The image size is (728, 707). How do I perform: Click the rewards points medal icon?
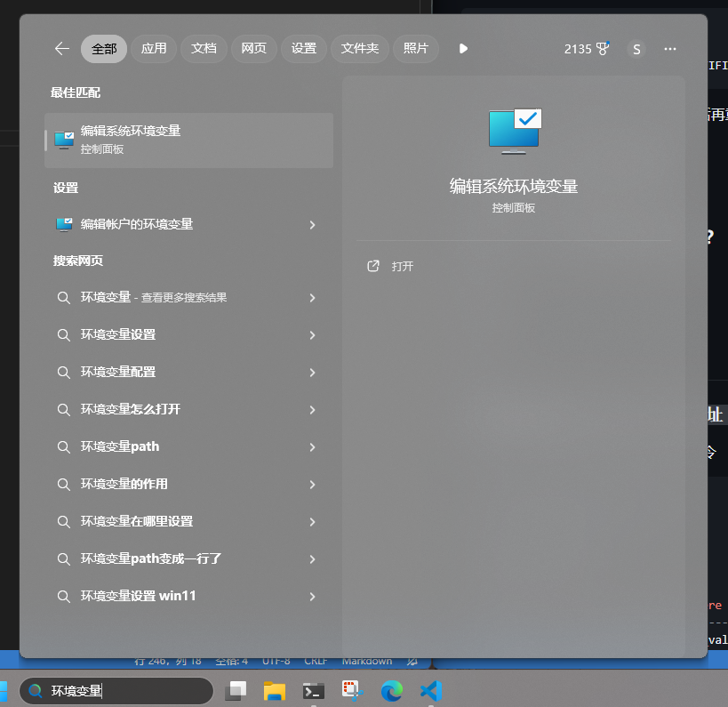pos(604,49)
